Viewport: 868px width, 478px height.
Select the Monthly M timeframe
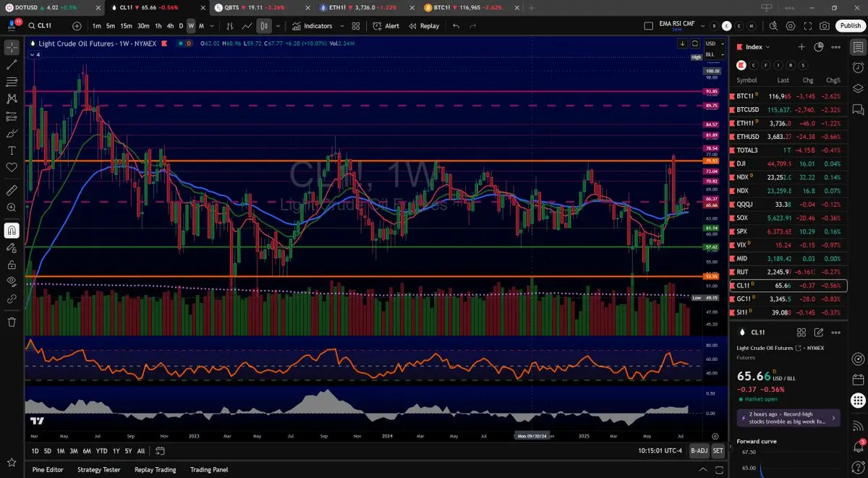(200, 25)
